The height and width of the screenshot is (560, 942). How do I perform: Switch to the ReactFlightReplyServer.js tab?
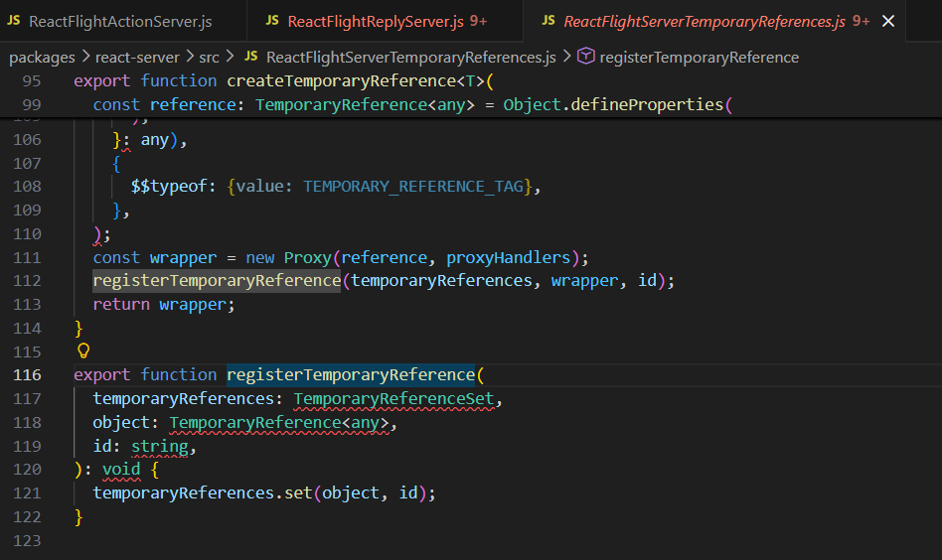pyautogui.click(x=376, y=21)
